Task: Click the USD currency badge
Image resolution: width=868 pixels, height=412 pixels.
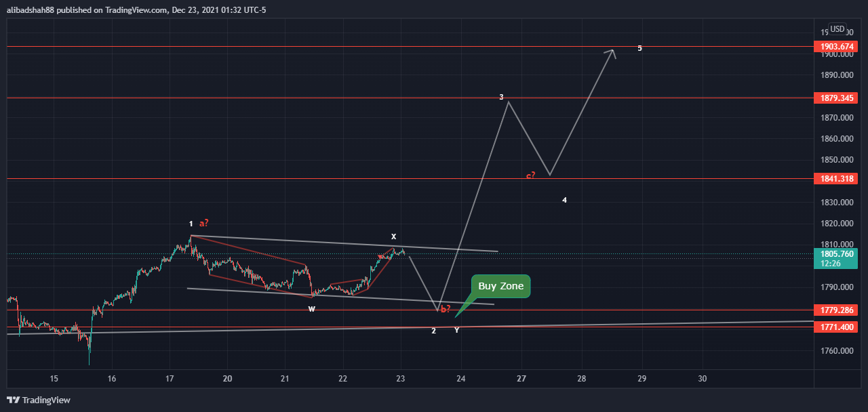Action: click(838, 29)
